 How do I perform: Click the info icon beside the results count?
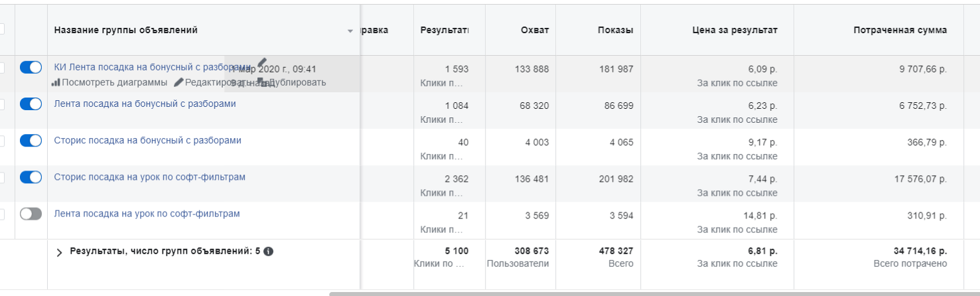click(x=268, y=252)
